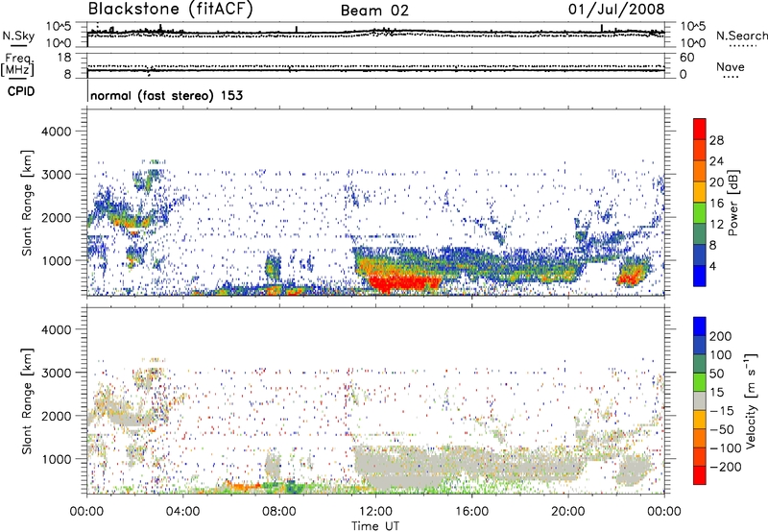The image size is (768, 532).
Task: Click the '16:00' time tick label
Action: point(471,512)
